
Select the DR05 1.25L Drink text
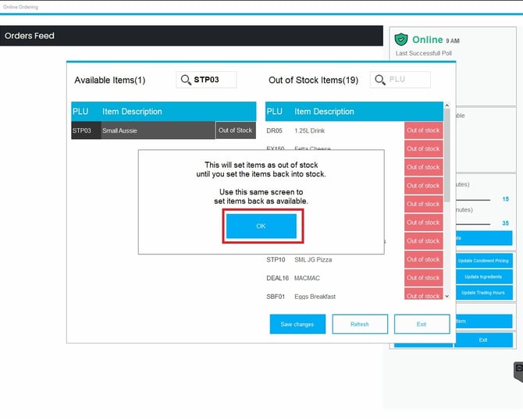(x=296, y=131)
